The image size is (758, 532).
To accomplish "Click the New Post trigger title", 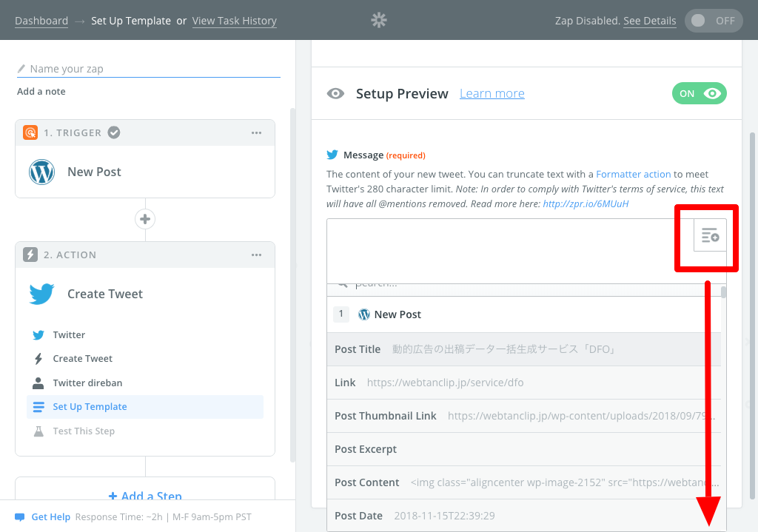I will tap(94, 172).
